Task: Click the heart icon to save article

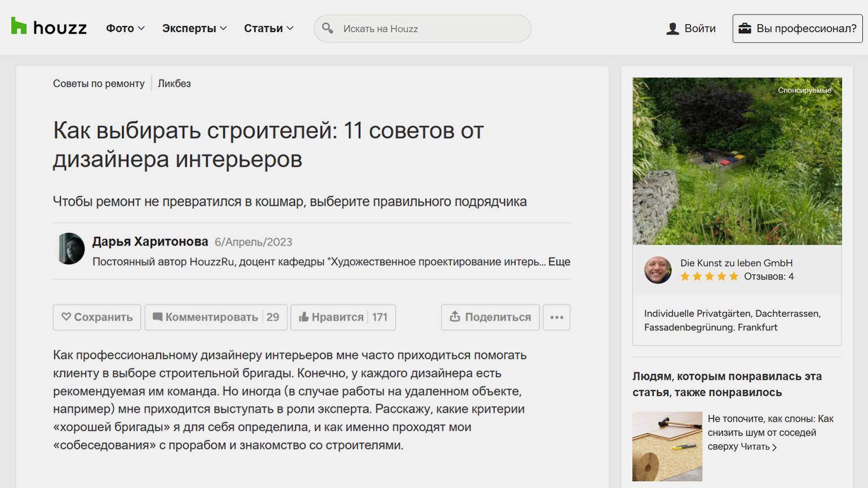Action: pyautogui.click(x=66, y=317)
